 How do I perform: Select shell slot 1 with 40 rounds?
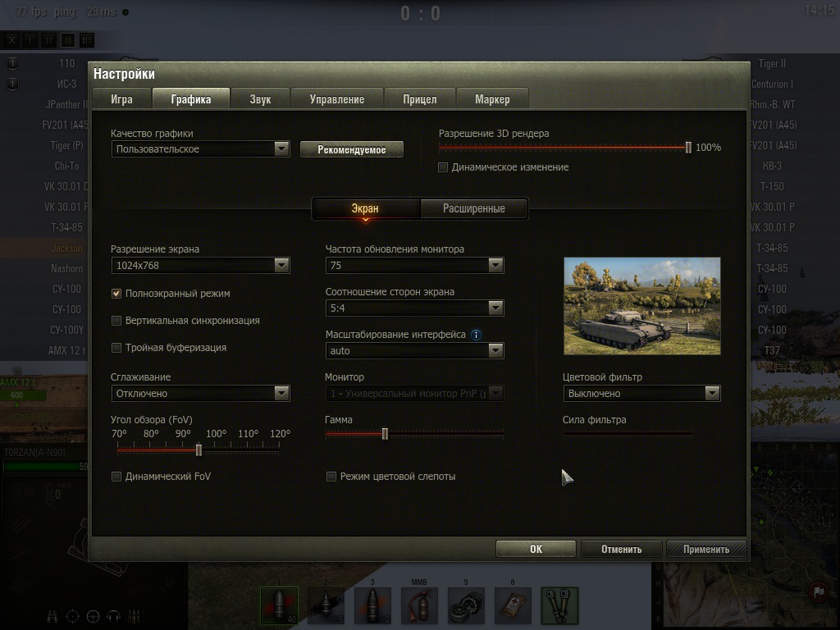point(279,606)
